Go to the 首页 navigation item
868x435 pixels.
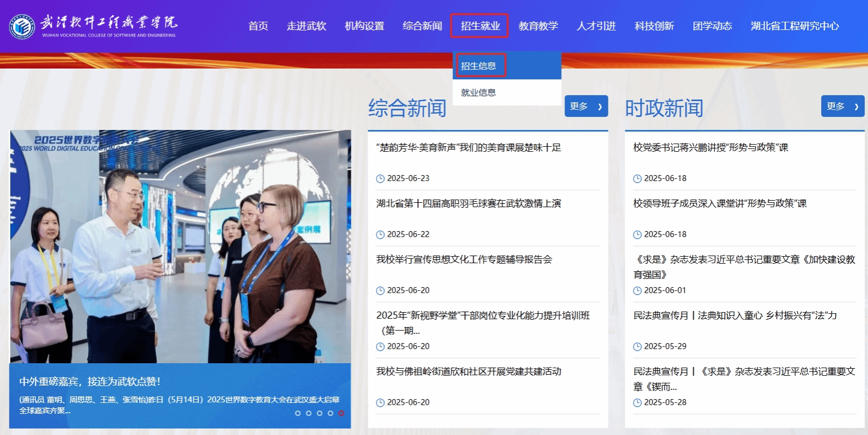[x=258, y=26]
